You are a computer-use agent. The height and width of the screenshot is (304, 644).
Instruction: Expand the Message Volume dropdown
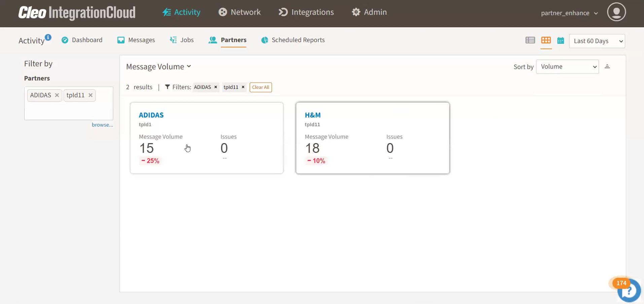158,67
